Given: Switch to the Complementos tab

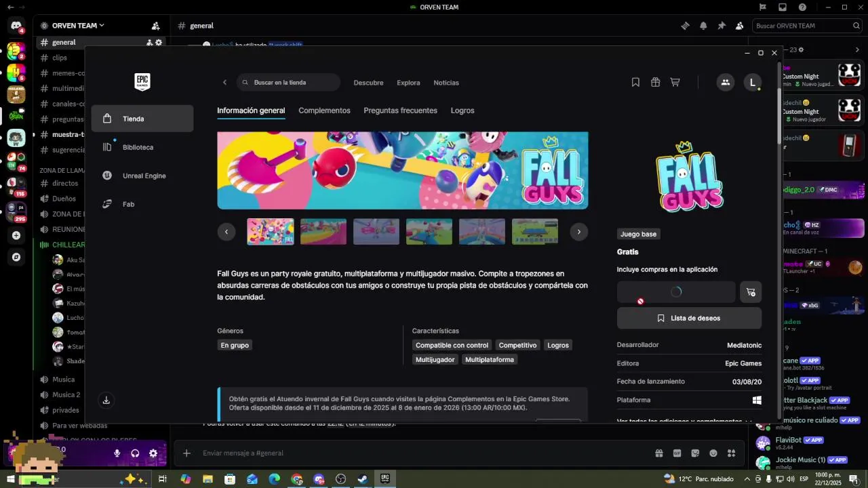Looking at the screenshot, I should pyautogui.click(x=324, y=110).
